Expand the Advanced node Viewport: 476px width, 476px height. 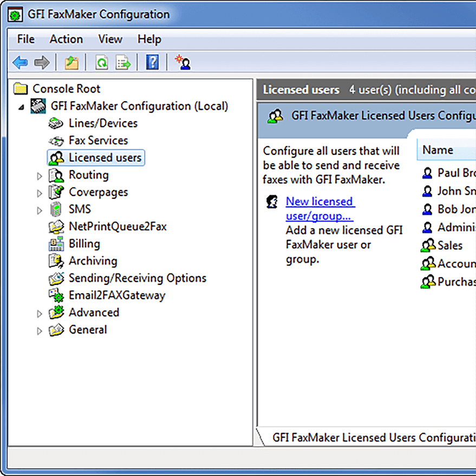(x=39, y=312)
